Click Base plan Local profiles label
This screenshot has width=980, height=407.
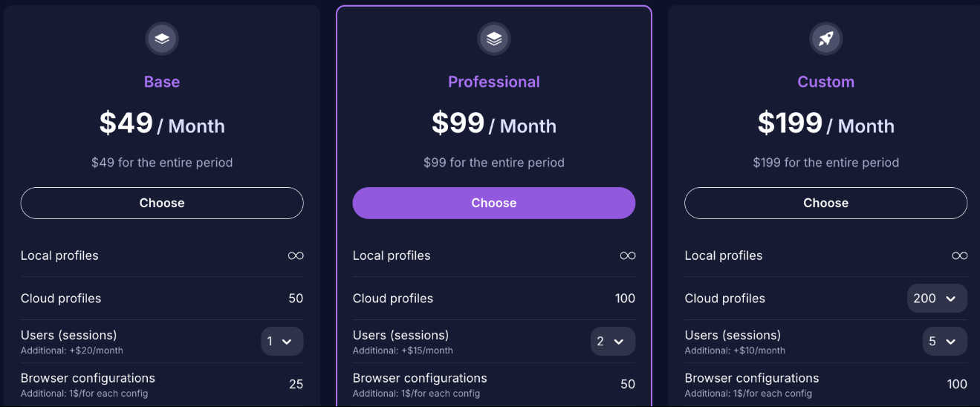click(59, 255)
